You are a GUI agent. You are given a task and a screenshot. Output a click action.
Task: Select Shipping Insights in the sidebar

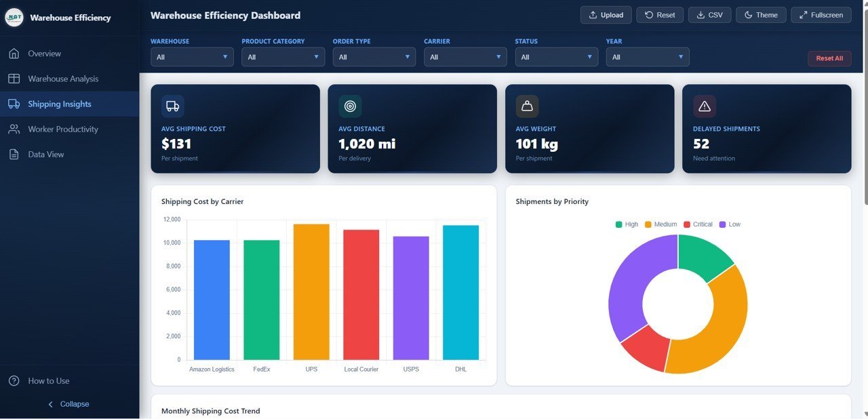coord(59,104)
